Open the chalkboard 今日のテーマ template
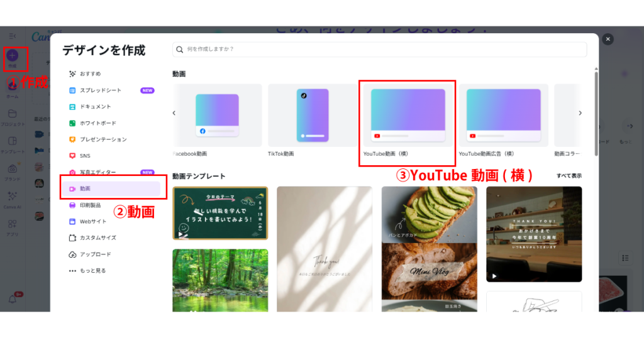Viewport: 644px width, 338px height. pyautogui.click(x=220, y=214)
